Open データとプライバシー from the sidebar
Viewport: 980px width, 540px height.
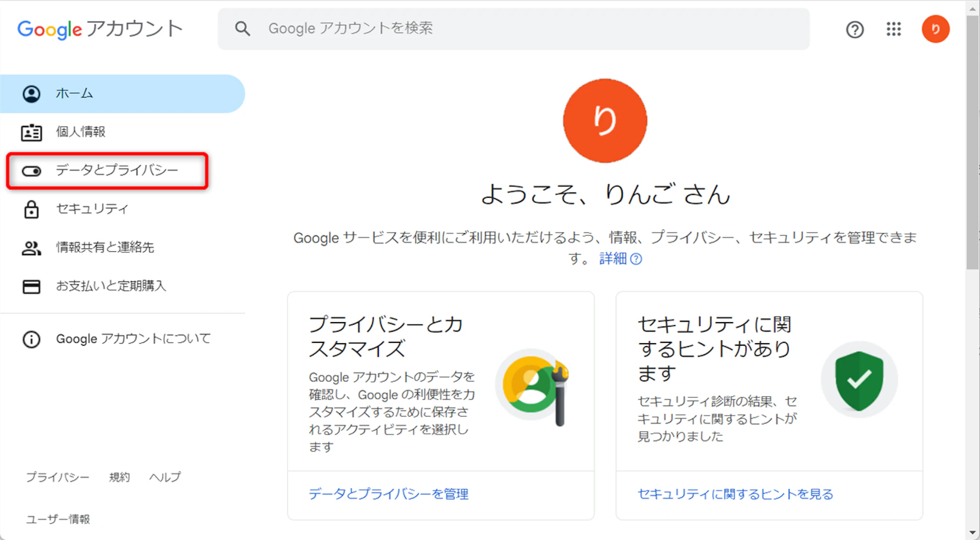click(x=117, y=170)
